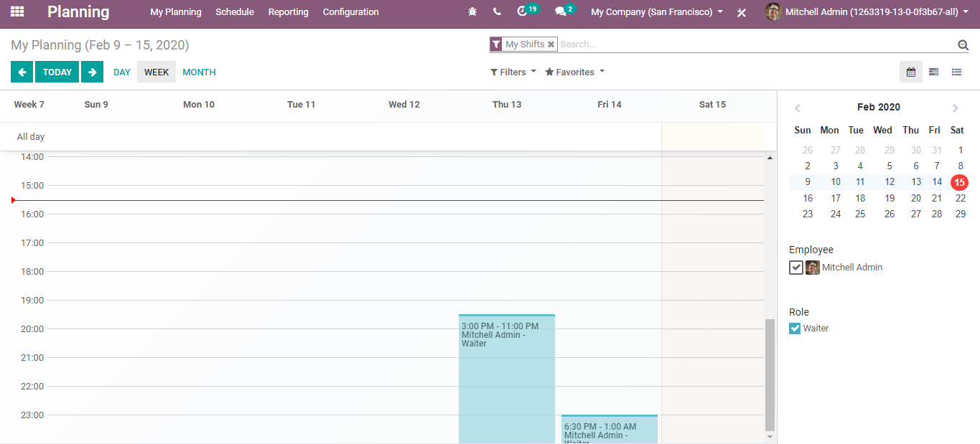This screenshot has height=444, width=980.
Task: Click the search magnifier icon
Action: (x=963, y=44)
